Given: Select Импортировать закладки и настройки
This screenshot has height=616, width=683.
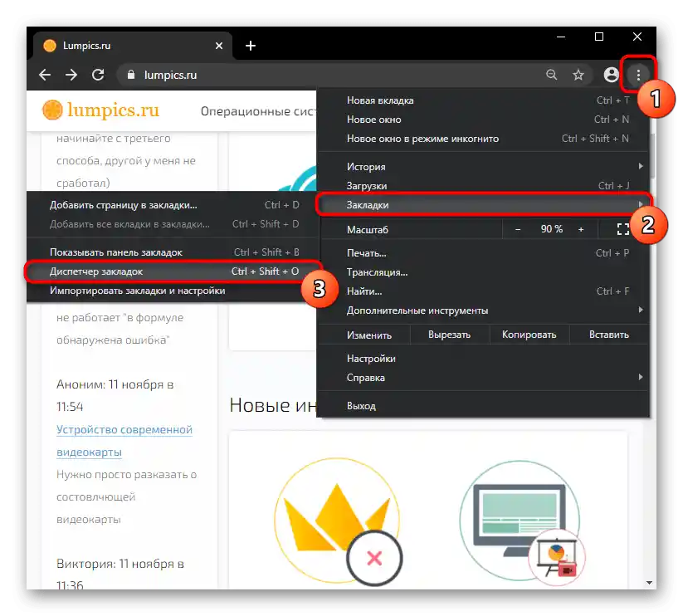Looking at the screenshot, I should point(173,291).
